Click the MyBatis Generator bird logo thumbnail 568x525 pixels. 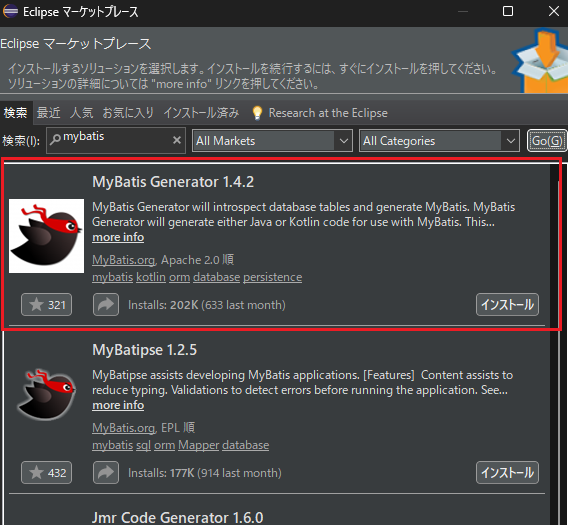pyautogui.click(x=46, y=236)
